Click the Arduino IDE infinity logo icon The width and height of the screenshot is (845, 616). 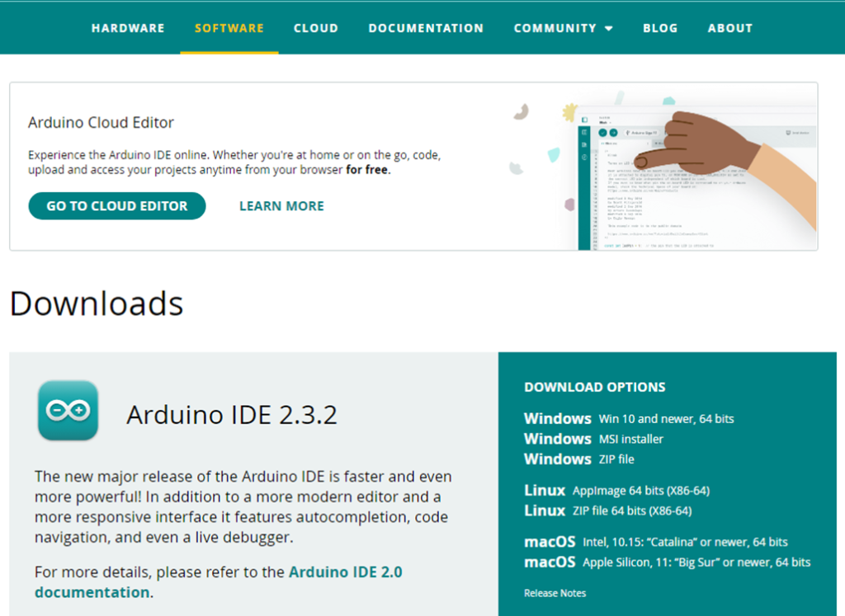[68, 411]
